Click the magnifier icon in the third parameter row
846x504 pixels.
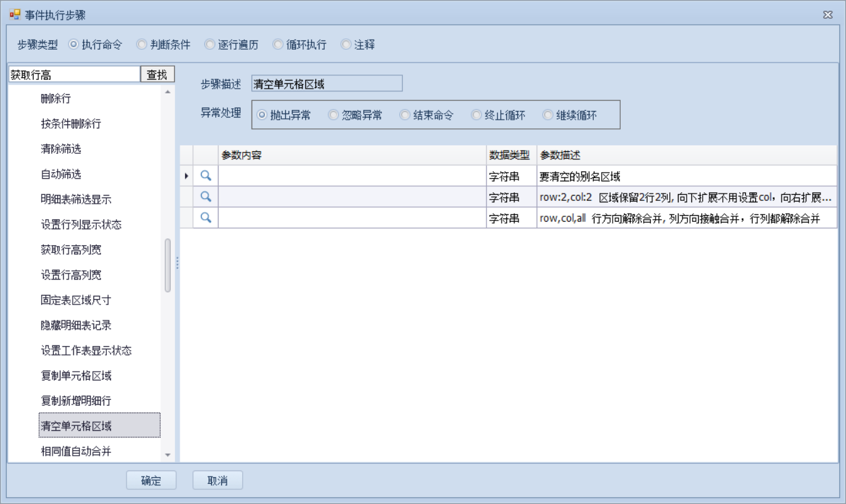click(x=206, y=218)
